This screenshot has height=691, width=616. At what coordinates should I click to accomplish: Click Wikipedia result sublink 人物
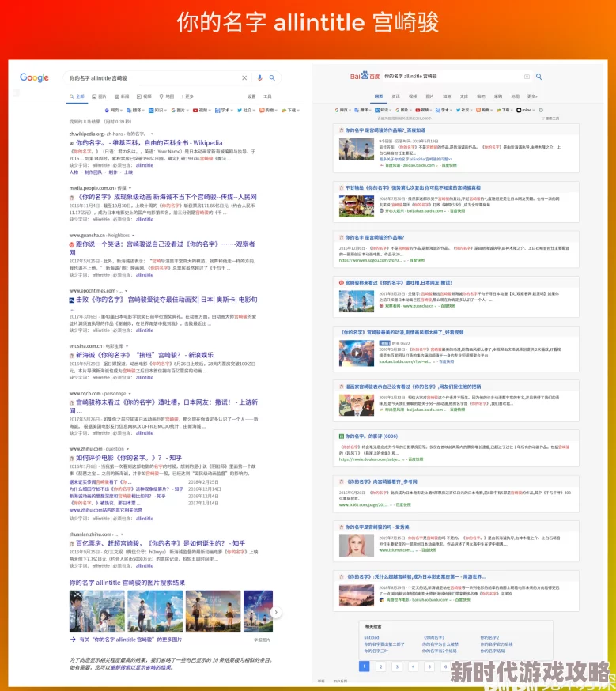pyautogui.click(x=74, y=172)
